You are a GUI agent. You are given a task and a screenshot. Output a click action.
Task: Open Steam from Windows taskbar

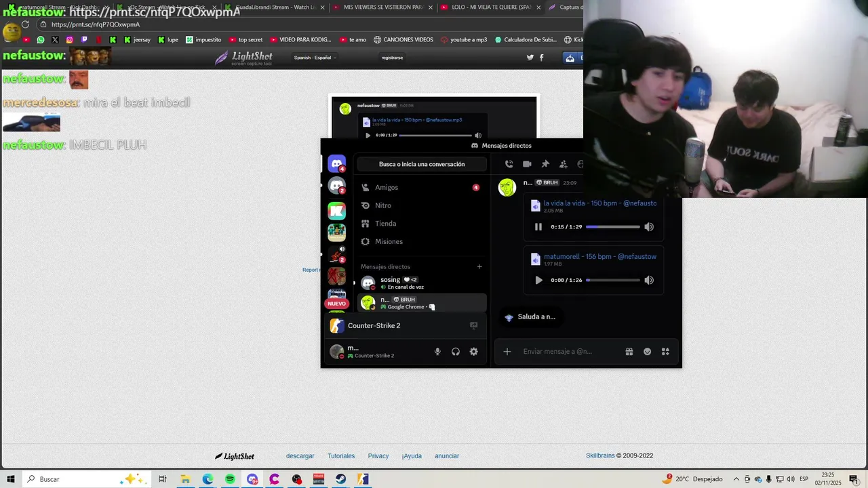click(x=341, y=479)
